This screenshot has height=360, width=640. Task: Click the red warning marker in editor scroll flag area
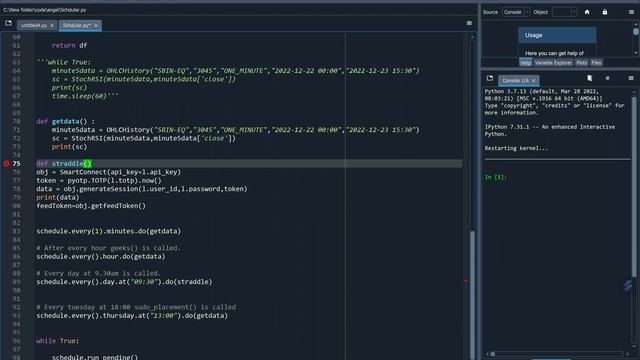pos(466,280)
